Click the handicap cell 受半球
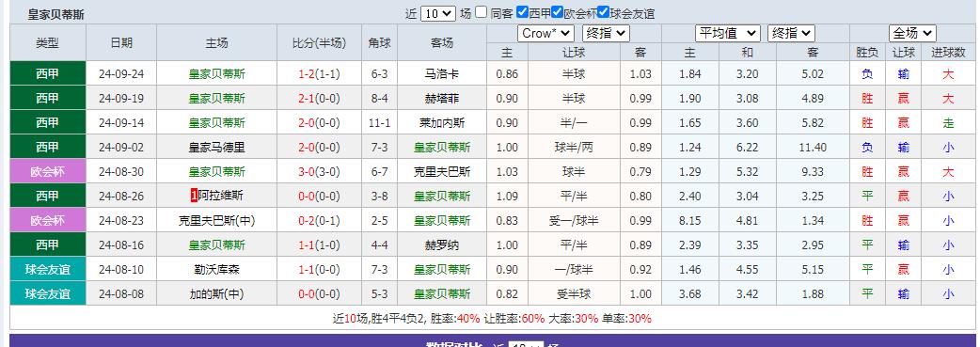This screenshot has width=980, height=347. 574,293
